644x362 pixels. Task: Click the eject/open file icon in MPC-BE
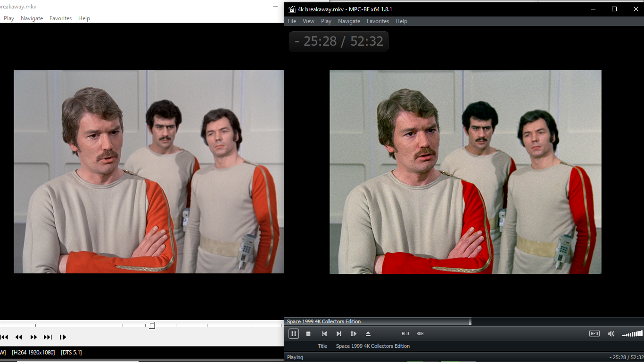point(368,334)
